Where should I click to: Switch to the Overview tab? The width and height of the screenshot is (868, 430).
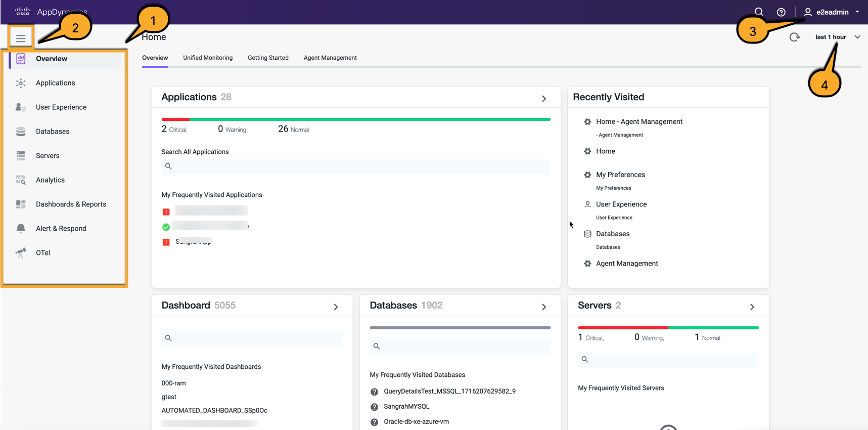[x=155, y=58]
